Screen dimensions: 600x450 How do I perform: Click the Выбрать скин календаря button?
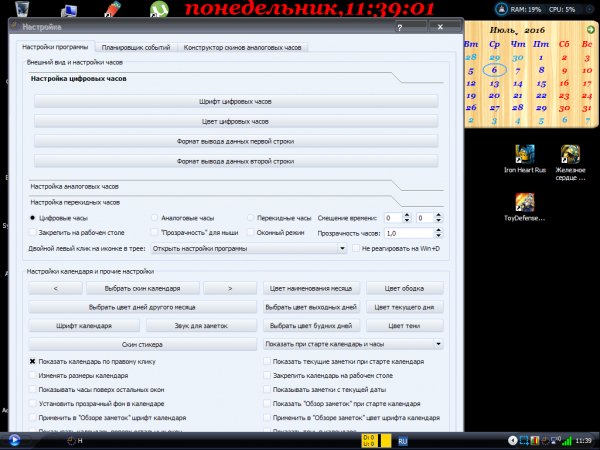(142, 288)
